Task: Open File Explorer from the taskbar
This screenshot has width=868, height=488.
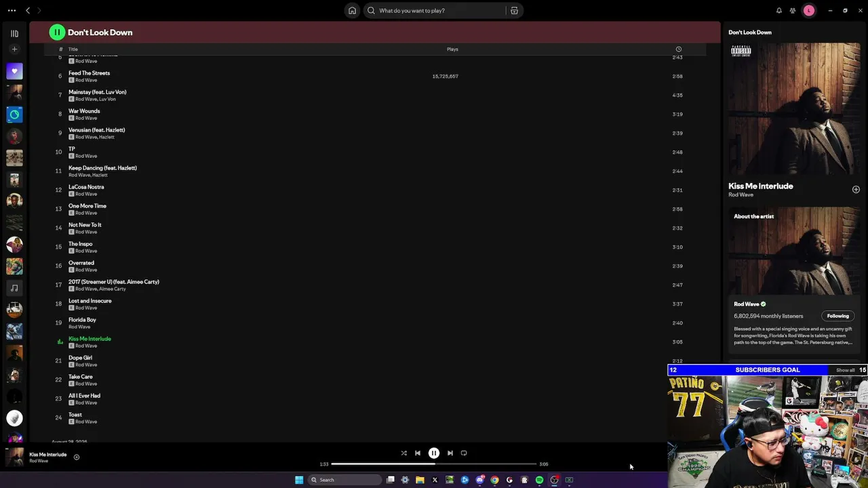Action: (x=420, y=480)
